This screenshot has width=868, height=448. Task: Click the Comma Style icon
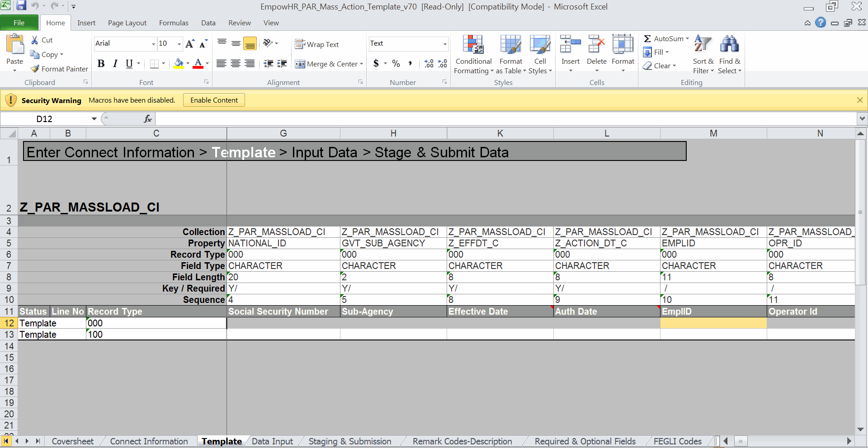[x=410, y=64]
